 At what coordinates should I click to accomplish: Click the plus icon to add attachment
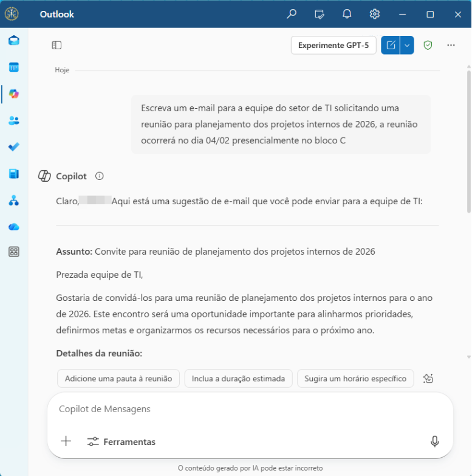(x=66, y=441)
